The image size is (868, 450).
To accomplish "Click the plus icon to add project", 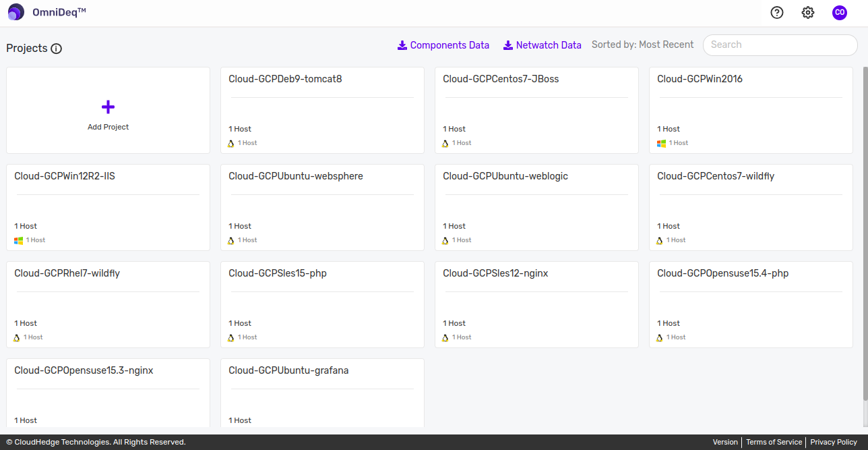I will pos(108,107).
